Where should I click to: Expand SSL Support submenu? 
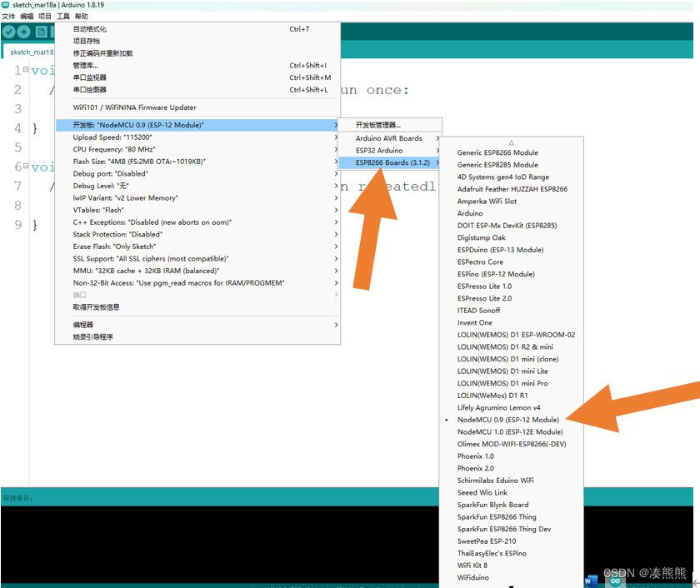click(x=197, y=259)
